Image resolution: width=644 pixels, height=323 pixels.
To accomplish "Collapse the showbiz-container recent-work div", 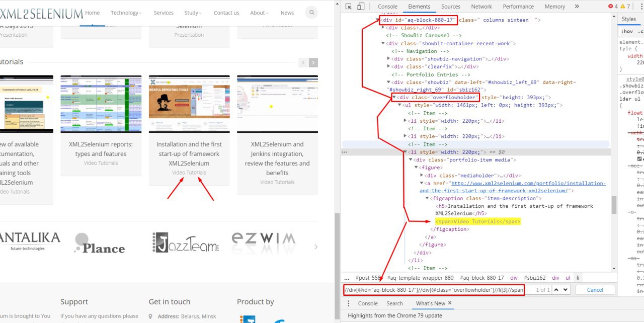I will (x=383, y=43).
